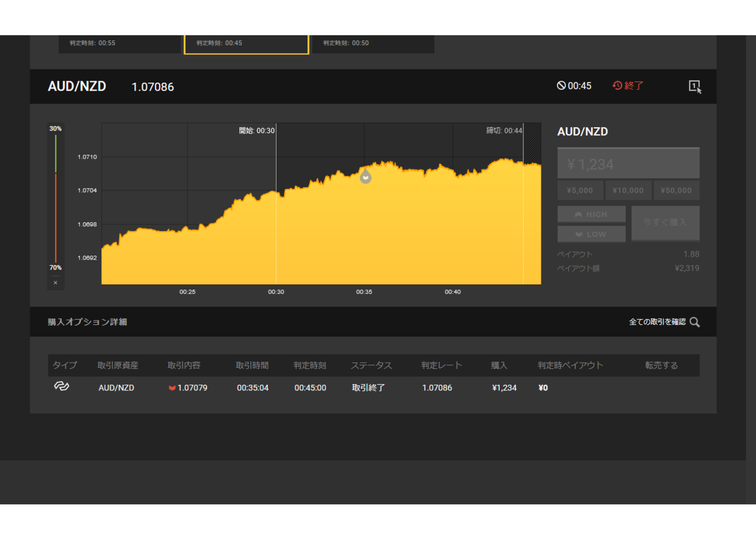756x539 pixels.
Task: Click the 転売する column header
Action: [661, 365]
